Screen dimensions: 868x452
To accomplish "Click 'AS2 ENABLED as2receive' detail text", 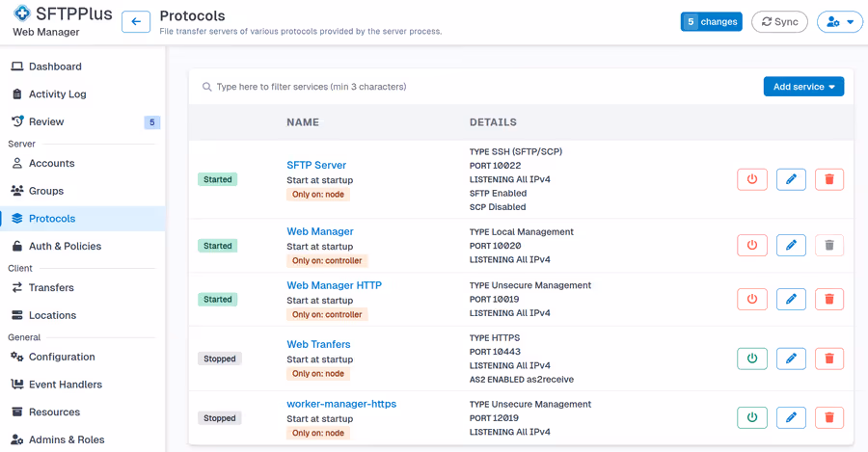I will click(x=522, y=380).
